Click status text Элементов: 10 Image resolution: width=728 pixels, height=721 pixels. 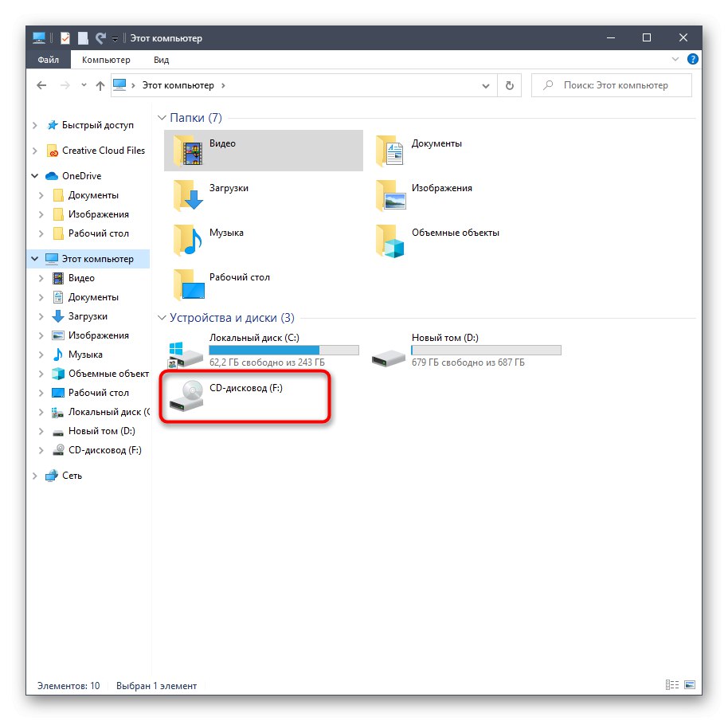pyautogui.click(x=68, y=685)
